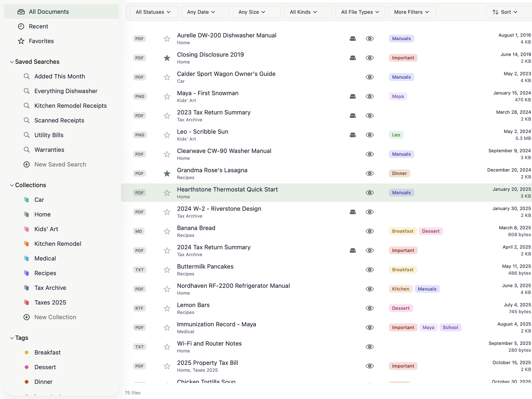
Task: Preview Aurelle DW-200 Dishwasher Manual eye icon
Action: point(370,39)
